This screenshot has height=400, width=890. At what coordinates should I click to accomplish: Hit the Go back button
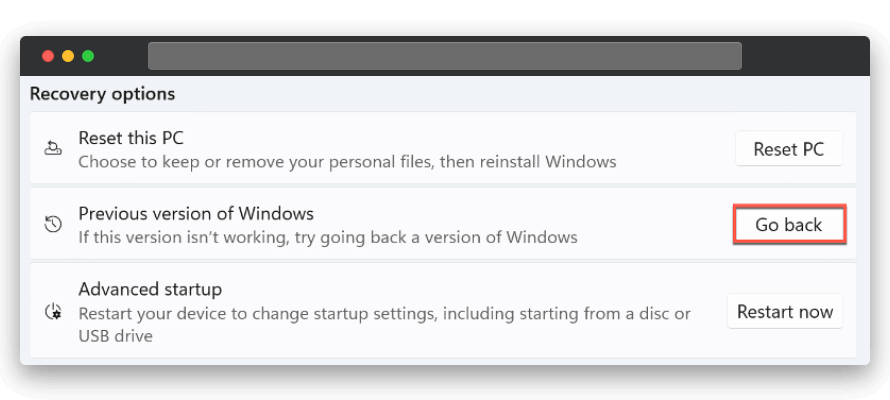pos(789,225)
